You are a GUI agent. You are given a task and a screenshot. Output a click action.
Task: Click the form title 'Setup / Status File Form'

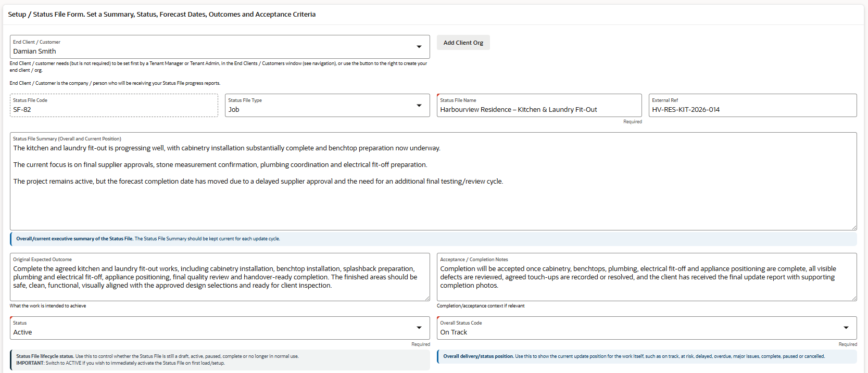162,14
